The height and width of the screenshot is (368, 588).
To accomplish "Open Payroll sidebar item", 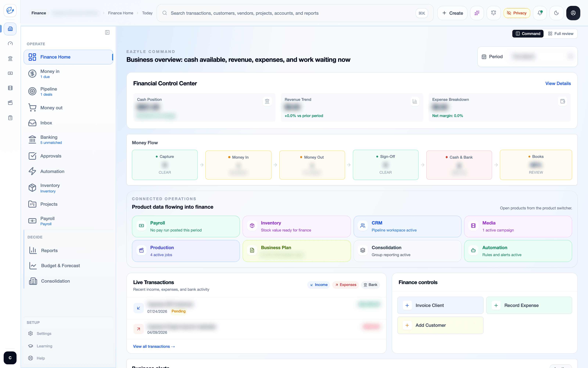I will coord(68,221).
